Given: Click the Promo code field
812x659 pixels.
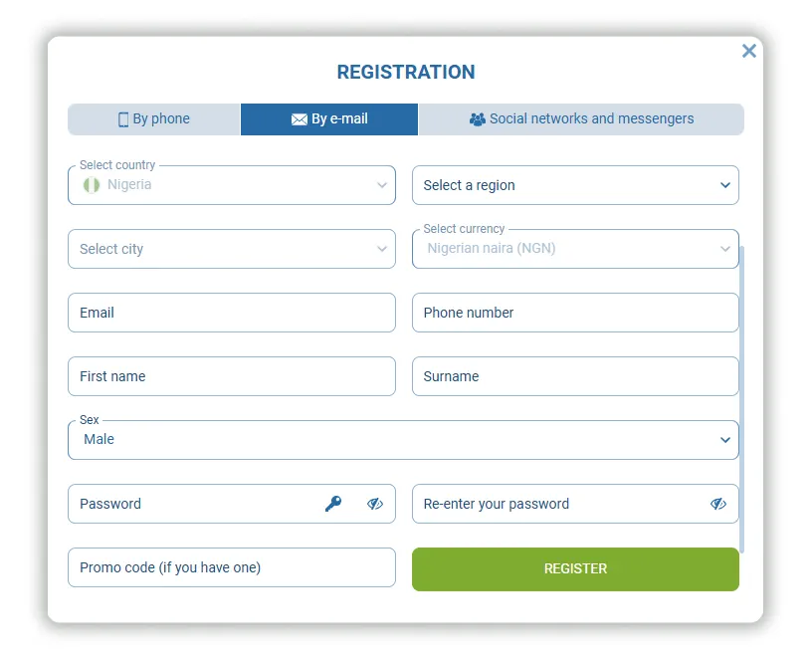Looking at the screenshot, I should coord(231,567).
